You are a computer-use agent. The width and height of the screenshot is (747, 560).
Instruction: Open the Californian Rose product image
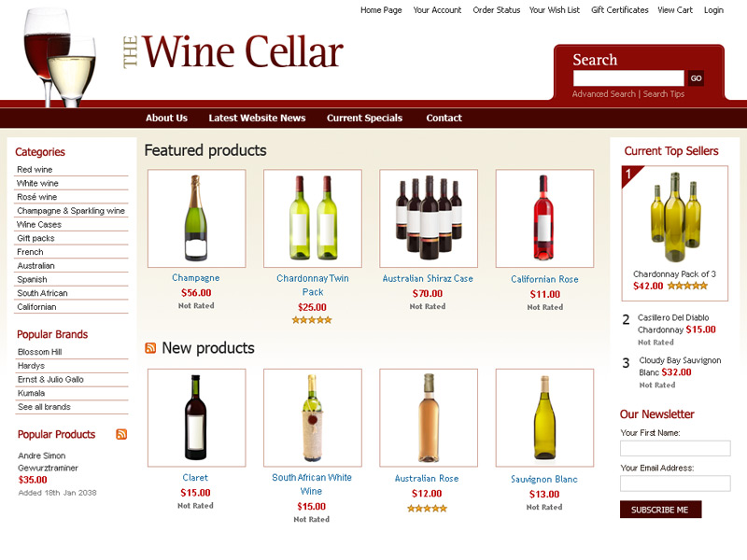544,218
